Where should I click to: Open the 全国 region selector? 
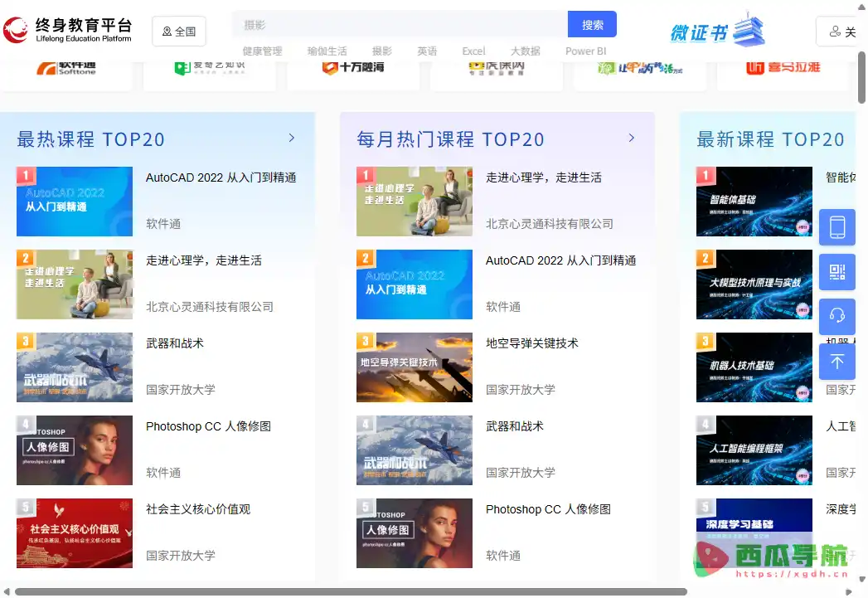pyautogui.click(x=179, y=32)
